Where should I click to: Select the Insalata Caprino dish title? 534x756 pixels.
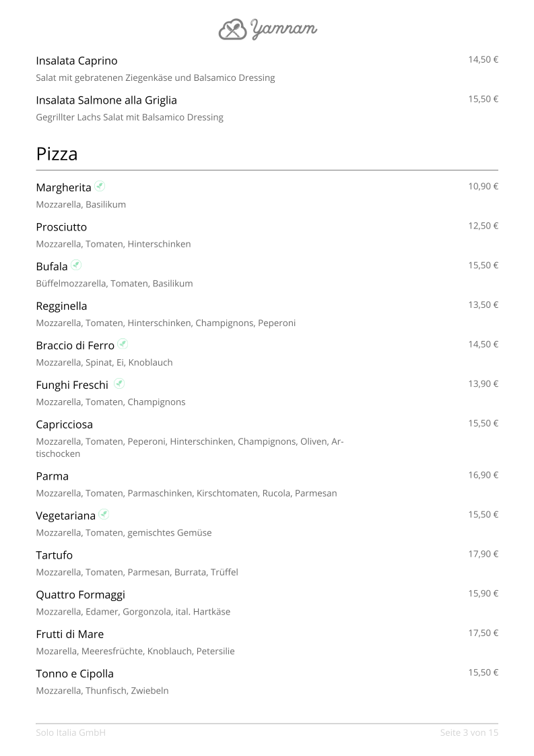77,61
